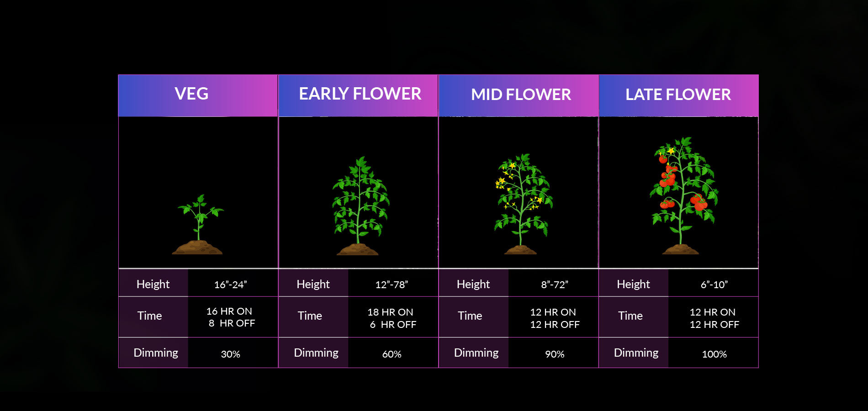Select the 6"-10" height cell
This screenshot has width=868, height=411.
[x=714, y=285]
